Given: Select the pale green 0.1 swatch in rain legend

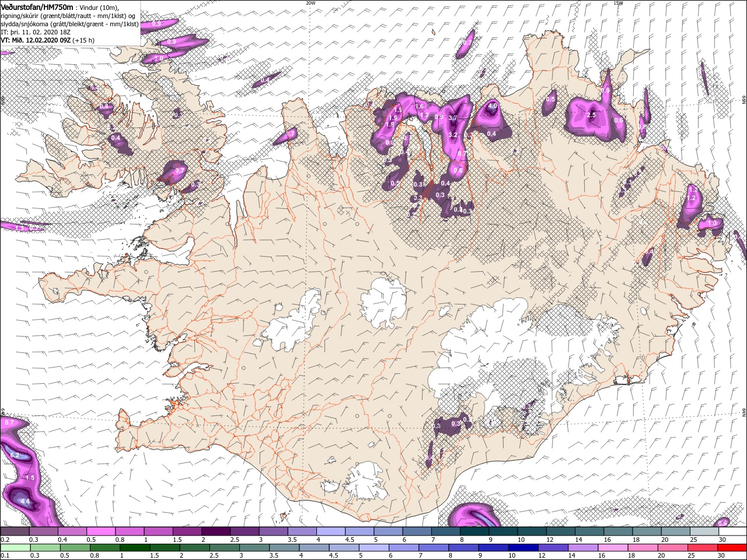Looking at the screenshot, I should 15,548.
